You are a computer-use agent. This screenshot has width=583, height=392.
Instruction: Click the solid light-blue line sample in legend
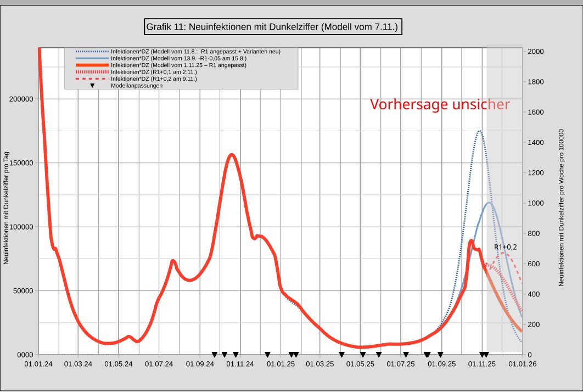pyautogui.click(x=92, y=58)
